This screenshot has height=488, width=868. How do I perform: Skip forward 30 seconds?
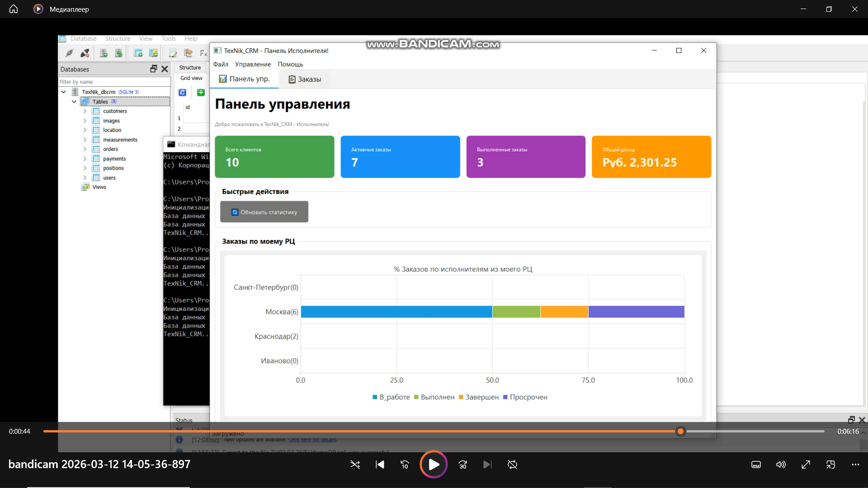(x=462, y=465)
